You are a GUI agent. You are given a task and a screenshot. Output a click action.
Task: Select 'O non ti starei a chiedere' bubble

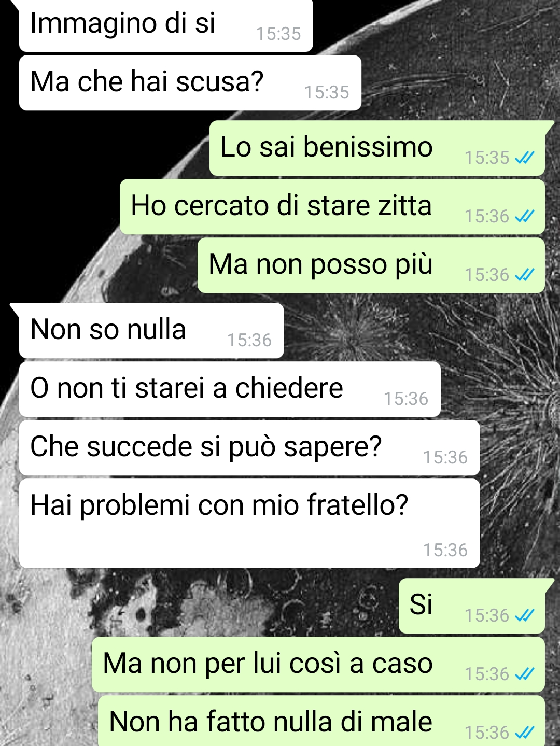click(230, 389)
